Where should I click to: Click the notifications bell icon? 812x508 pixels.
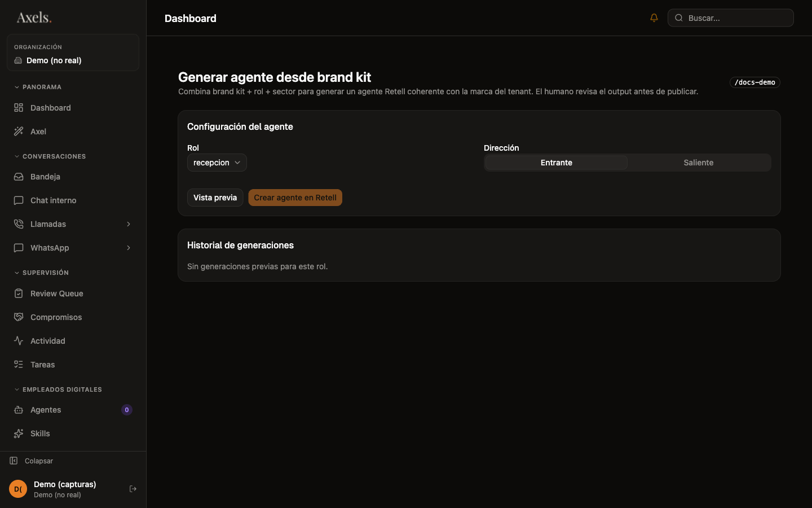(654, 17)
